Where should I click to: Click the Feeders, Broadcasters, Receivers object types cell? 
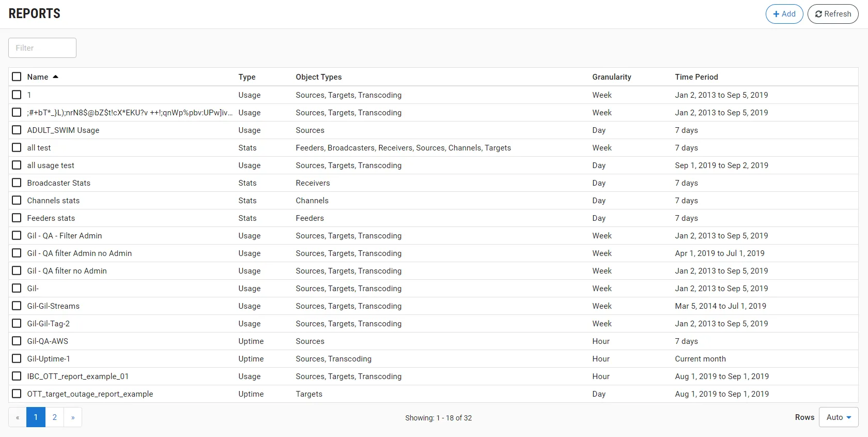click(403, 148)
